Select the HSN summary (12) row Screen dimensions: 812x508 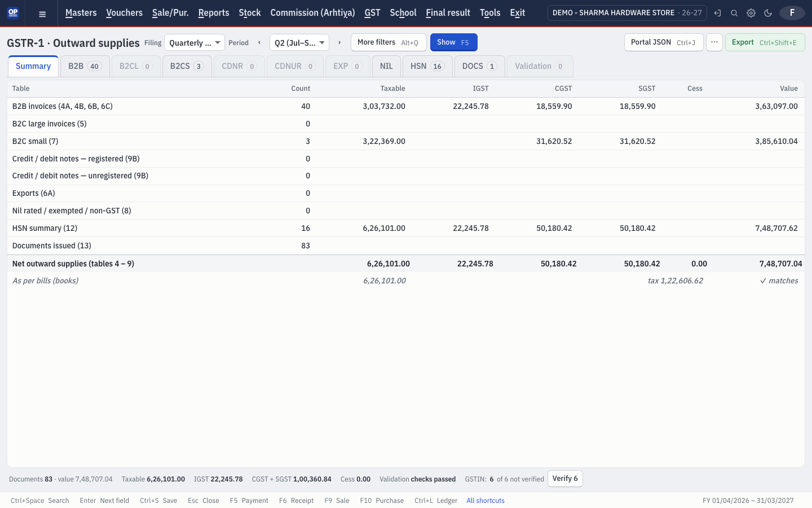405,228
